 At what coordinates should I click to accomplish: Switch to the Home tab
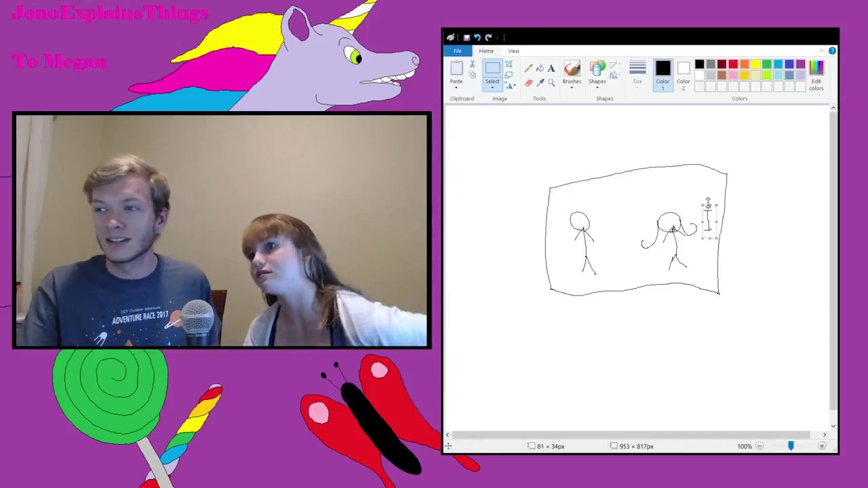tap(486, 51)
